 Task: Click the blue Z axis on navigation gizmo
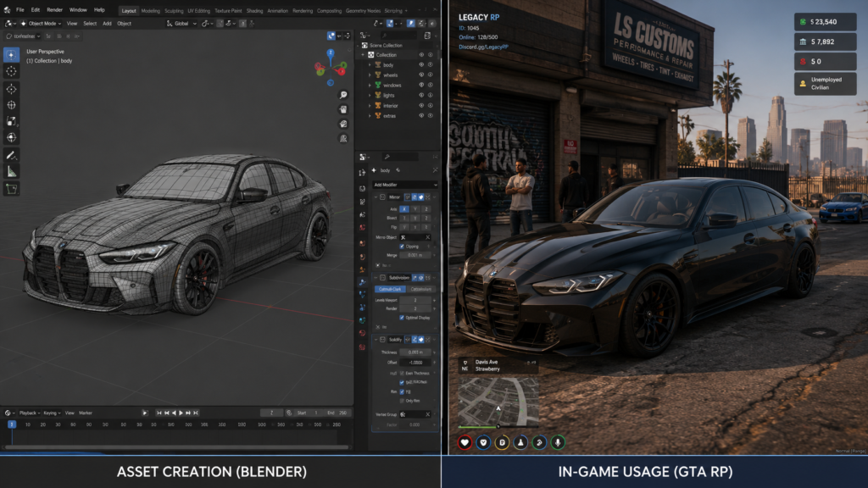(331, 53)
